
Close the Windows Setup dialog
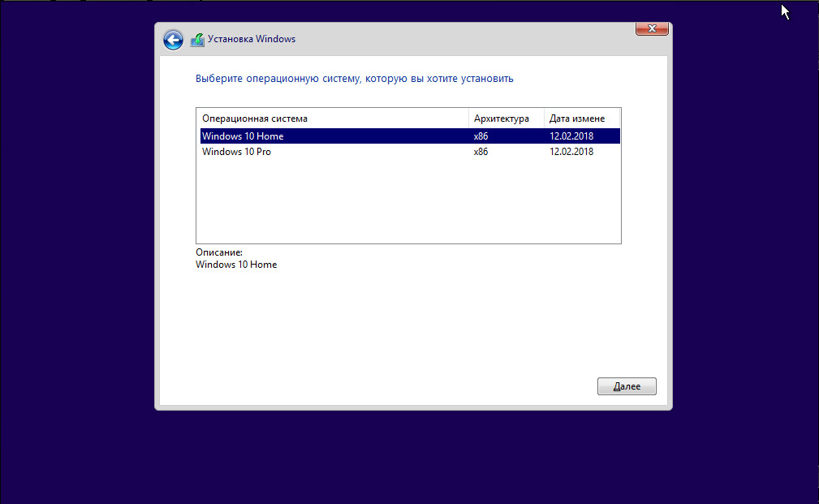(x=652, y=28)
